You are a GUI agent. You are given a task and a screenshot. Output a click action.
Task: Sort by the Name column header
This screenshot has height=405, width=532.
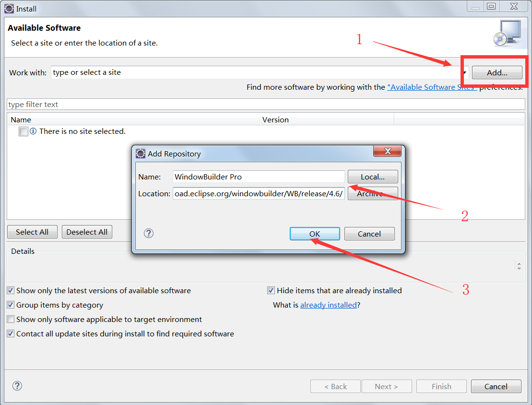pyautogui.click(x=134, y=119)
